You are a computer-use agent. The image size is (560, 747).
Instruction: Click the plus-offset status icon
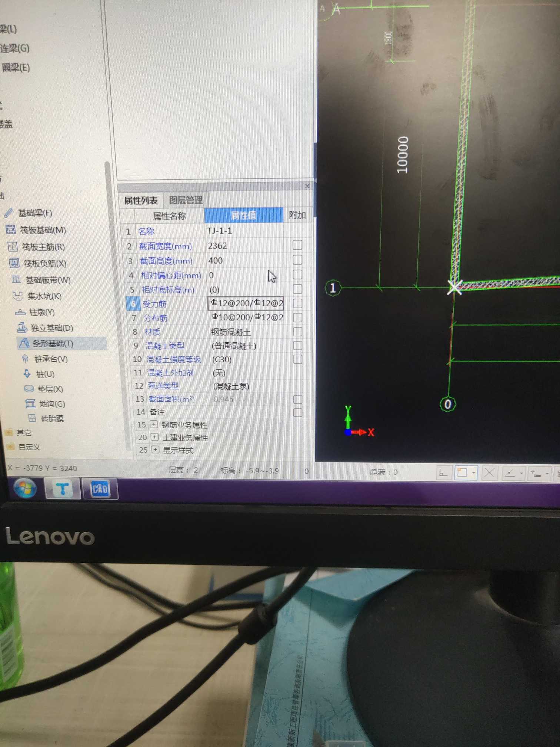[536, 474]
